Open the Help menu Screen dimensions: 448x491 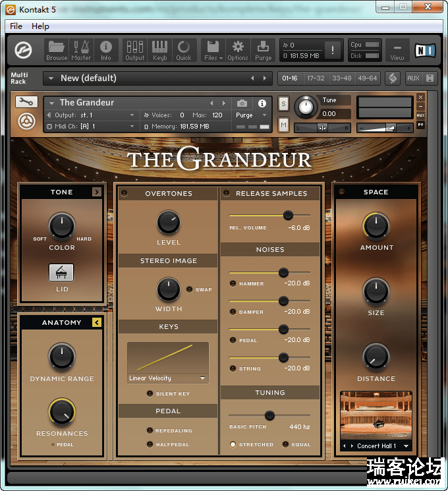tap(40, 26)
